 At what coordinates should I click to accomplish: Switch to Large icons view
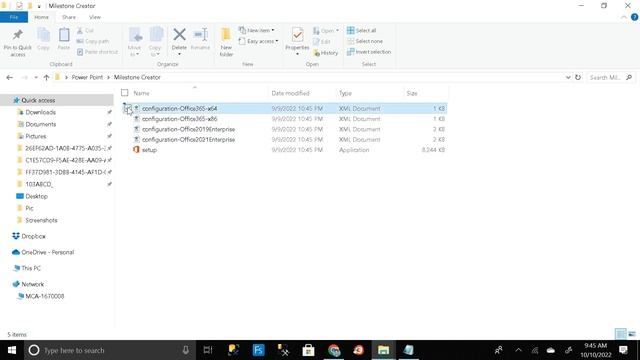(632, 334)
